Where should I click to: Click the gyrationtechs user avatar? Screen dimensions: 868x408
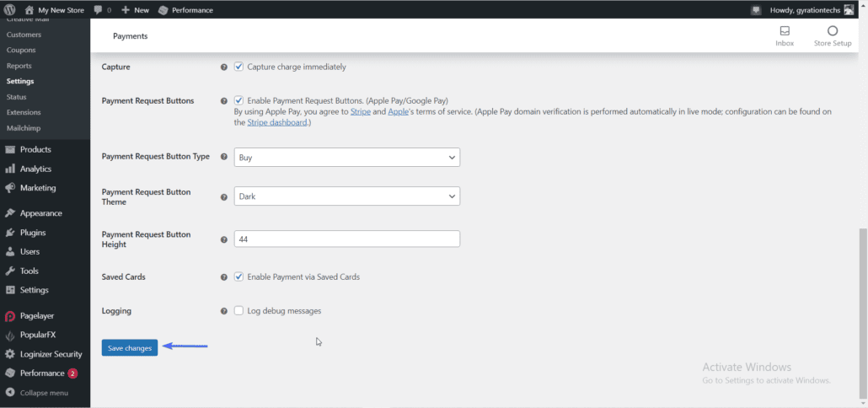click(849, 10)
